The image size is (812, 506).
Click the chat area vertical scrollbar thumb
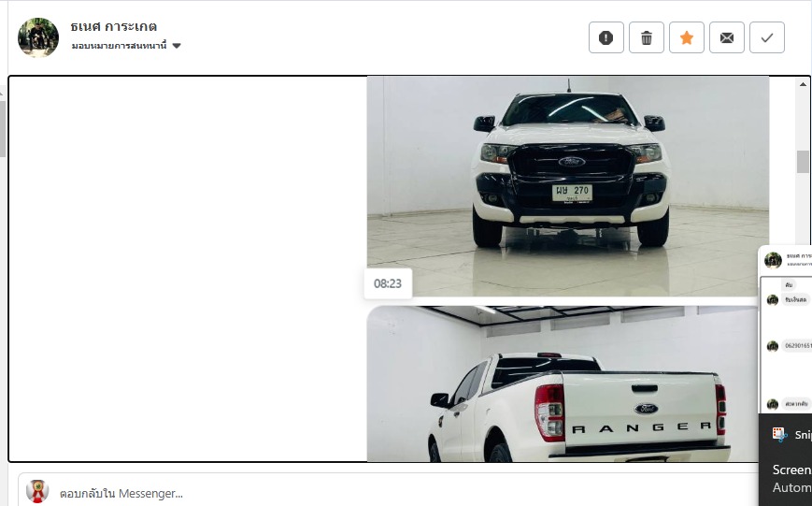[803, 162]
